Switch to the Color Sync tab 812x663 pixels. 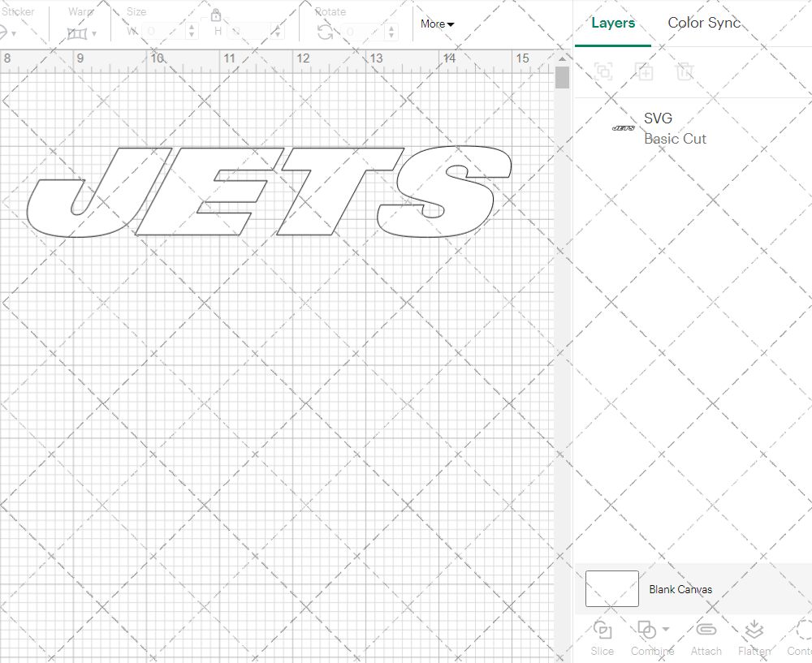coord(704,23)
